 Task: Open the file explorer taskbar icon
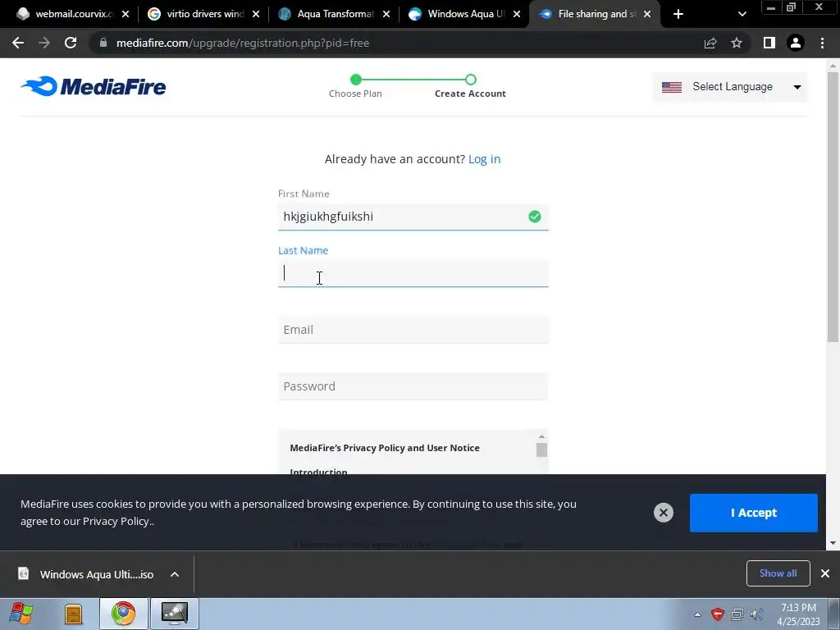point(73,614)
